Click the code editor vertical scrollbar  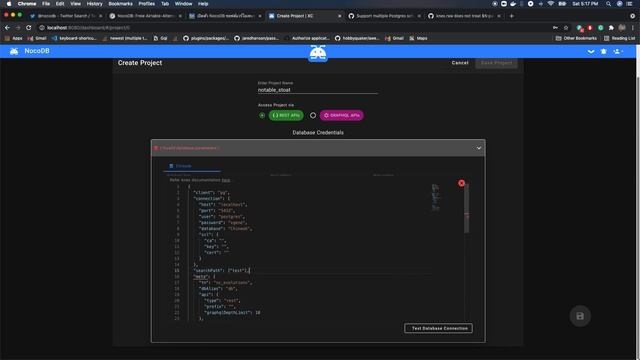466,208
